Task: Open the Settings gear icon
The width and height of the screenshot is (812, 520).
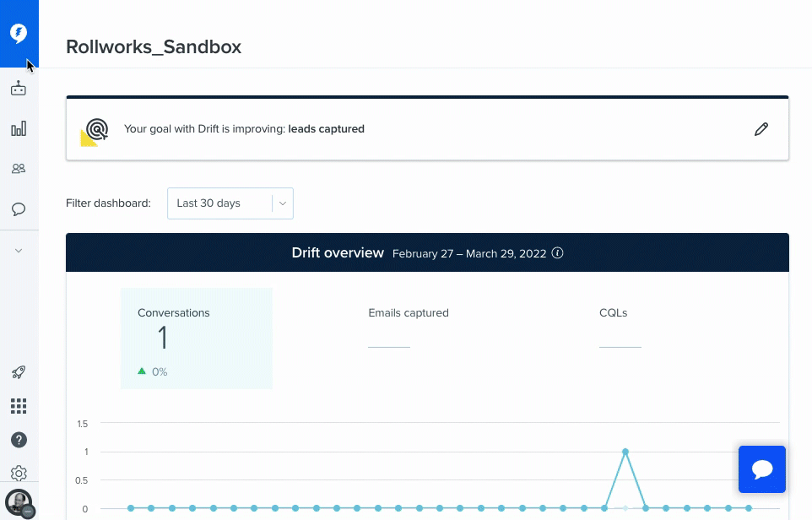Action: (19, 474)
